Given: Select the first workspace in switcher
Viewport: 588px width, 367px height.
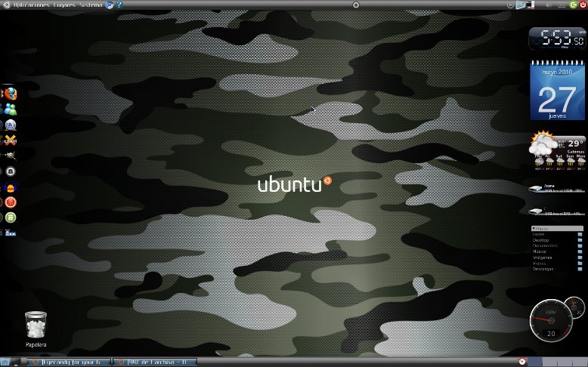Looking at the screenshot, I should pos(536,362).
